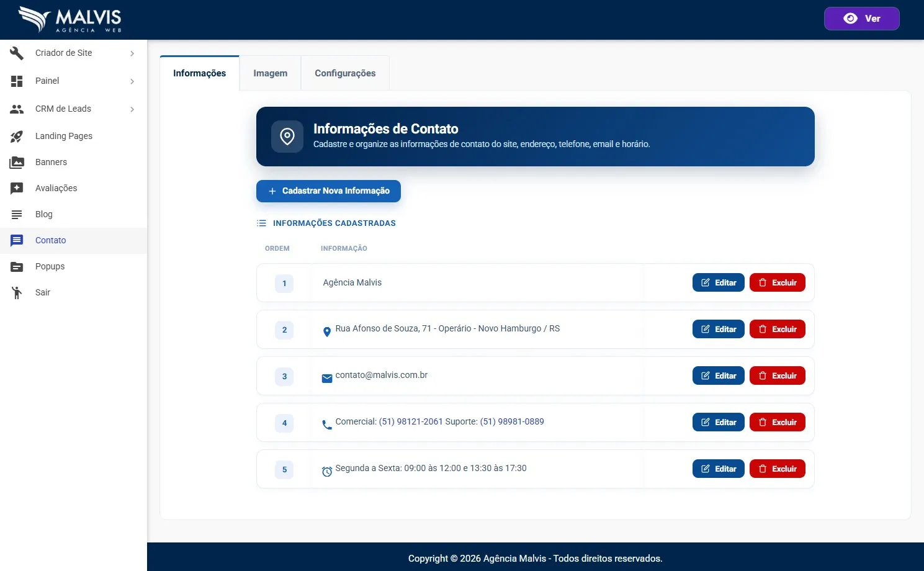Viewport: 924px width, 571px height.
Task: Click the phone icon in Comercial row
Action: (x=327, y=425)
